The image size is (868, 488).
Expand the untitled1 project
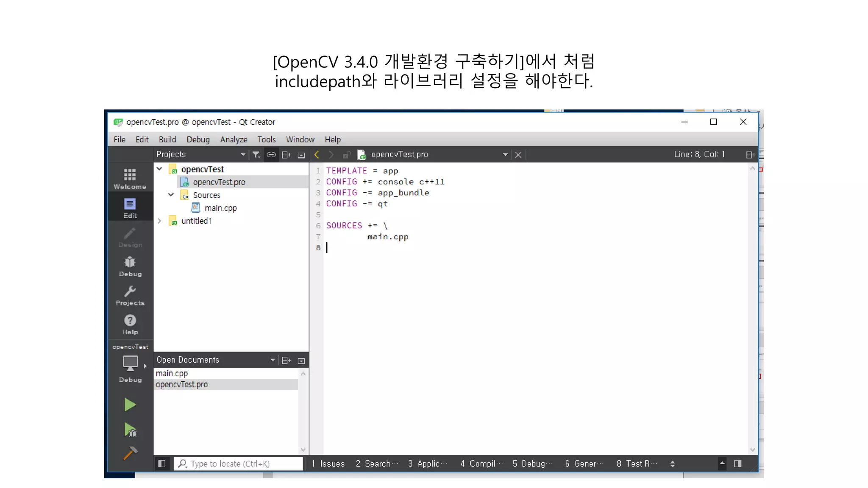point(159,221)
